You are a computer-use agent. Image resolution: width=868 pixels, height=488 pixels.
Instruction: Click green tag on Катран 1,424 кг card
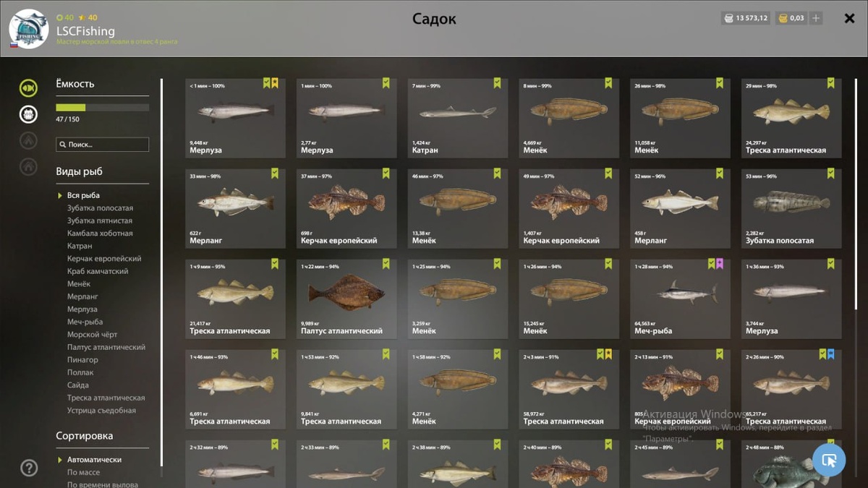(497, 83)
